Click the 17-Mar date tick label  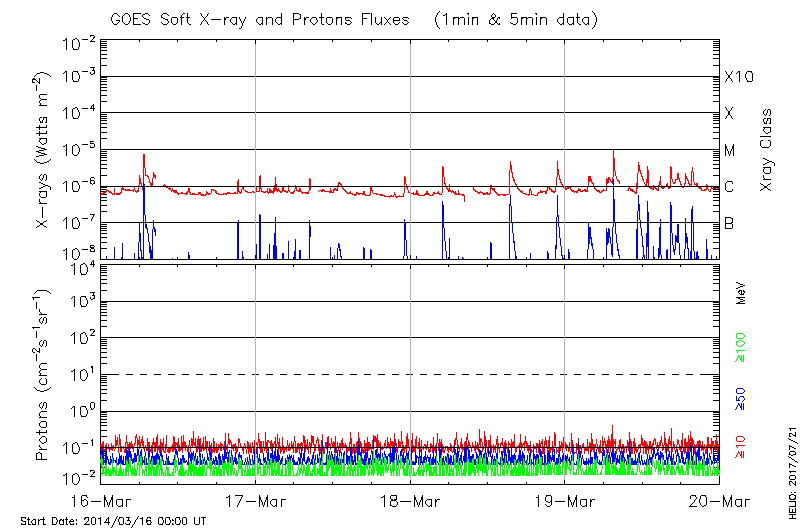click(256, 502)
